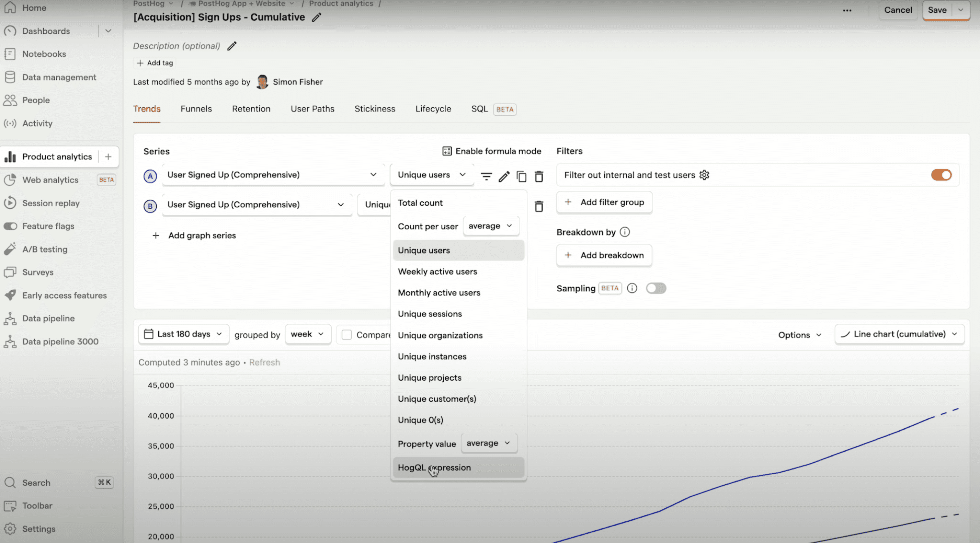The height and width of the screenshot is (543, 980).
Task: Open the grouped by week dropdown
Action: pos(306,333)
